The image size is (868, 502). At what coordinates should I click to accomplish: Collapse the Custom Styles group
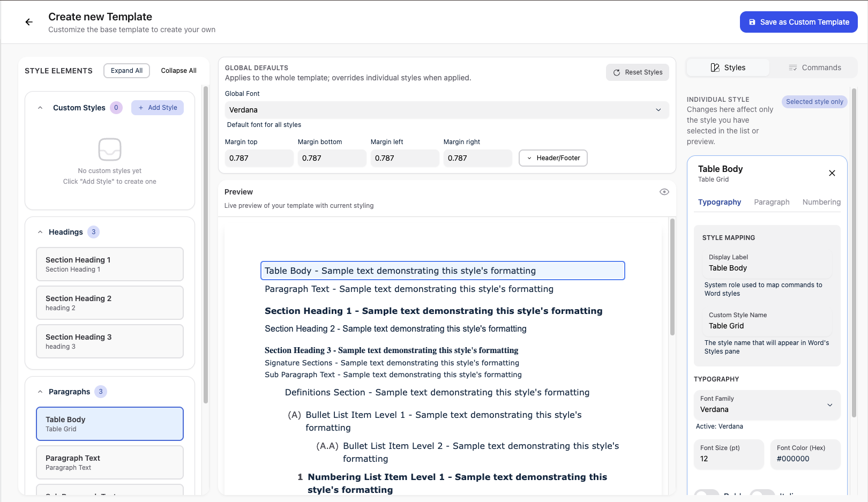coord(40,108)
